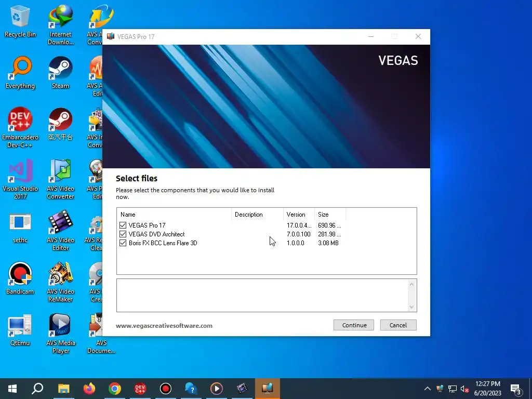Uncheck the VEGAS DVD Architect checkbox
The image size is (532, 399).
point(123,234)
